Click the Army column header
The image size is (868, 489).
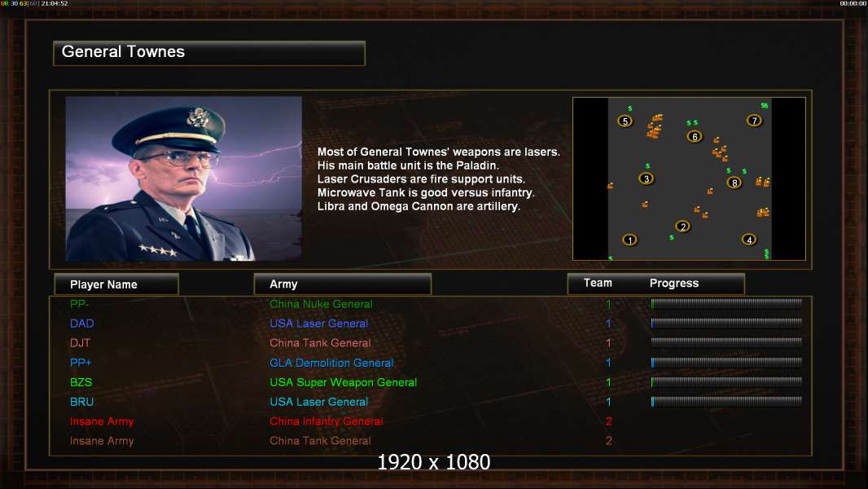342,284
